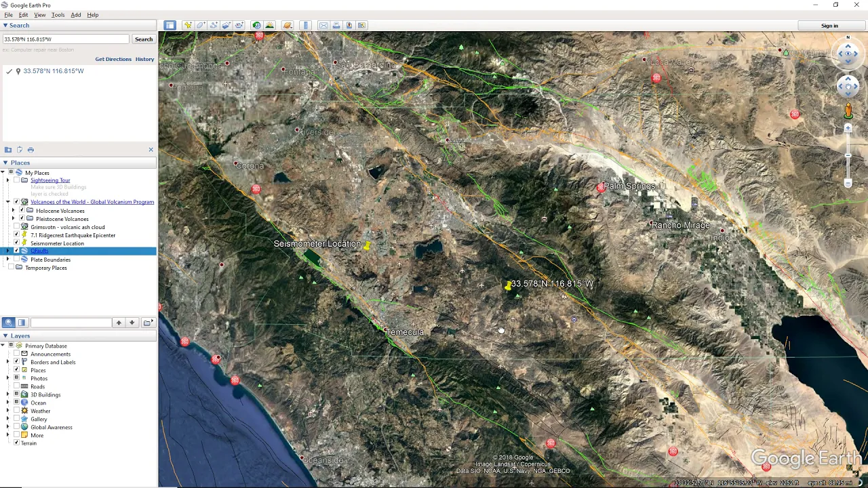The image size is (868, 488).
Task: Collapse the Places panel header triangle
Action: pyautogui.click(x=5, y=163)
